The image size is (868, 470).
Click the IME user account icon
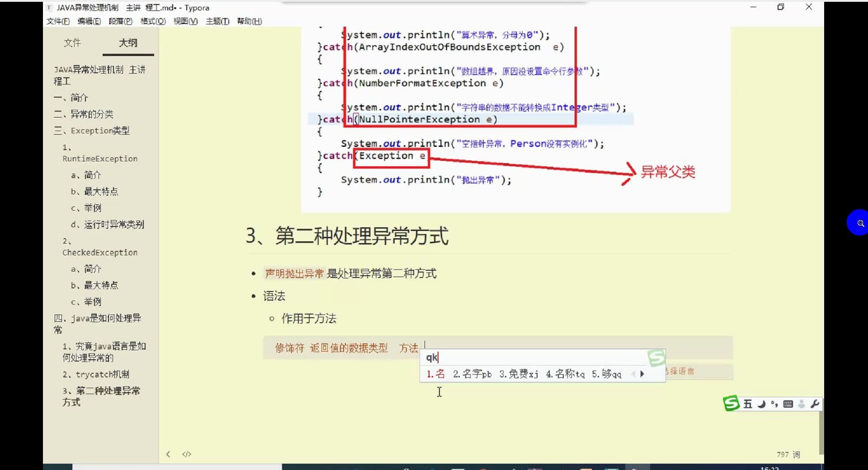[802, 404]
